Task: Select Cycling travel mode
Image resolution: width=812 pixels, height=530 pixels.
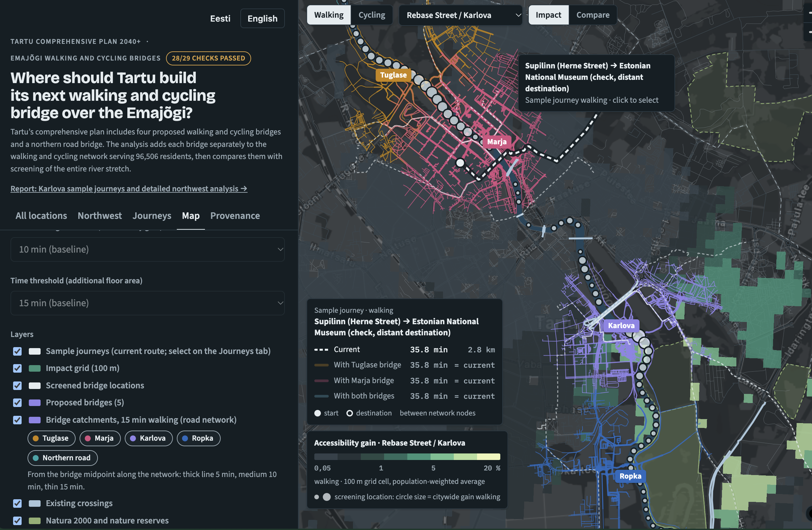Action: (x=372, y=15)
